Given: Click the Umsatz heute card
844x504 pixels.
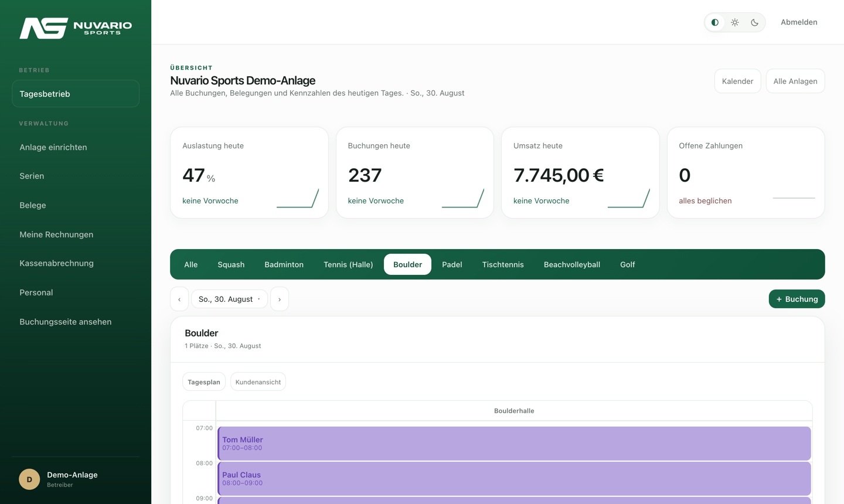Looking at the screenshot, I should tap(580, 173).
